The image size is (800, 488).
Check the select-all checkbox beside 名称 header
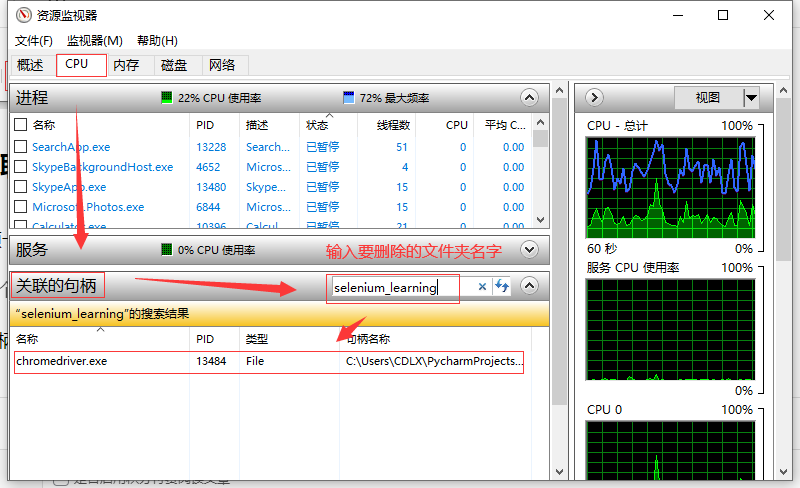click(x=20, y=125)
